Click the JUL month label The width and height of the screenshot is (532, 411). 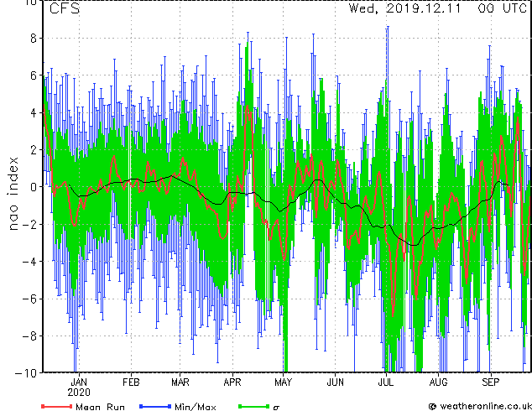tap(386, 382)
